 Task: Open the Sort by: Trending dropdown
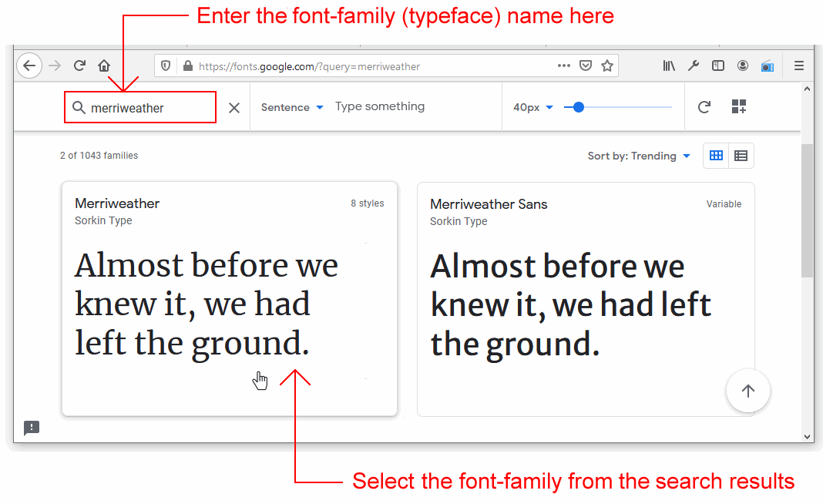(639, 156)
